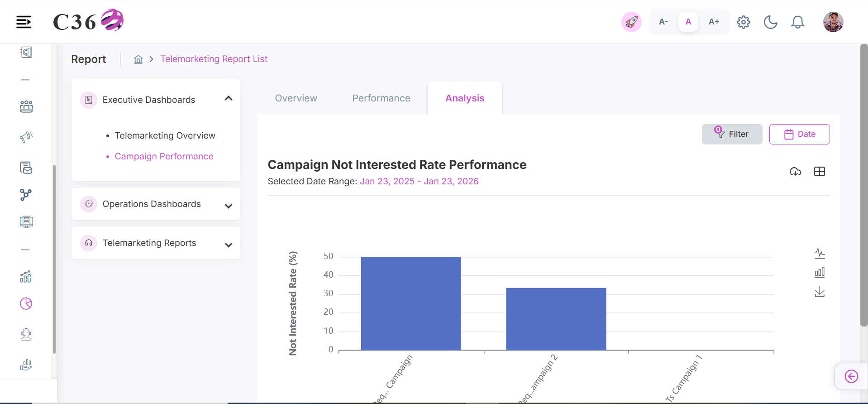868x404 pixels.
Task: Open the mail messages sidebar icon
Action: (26, 168)
